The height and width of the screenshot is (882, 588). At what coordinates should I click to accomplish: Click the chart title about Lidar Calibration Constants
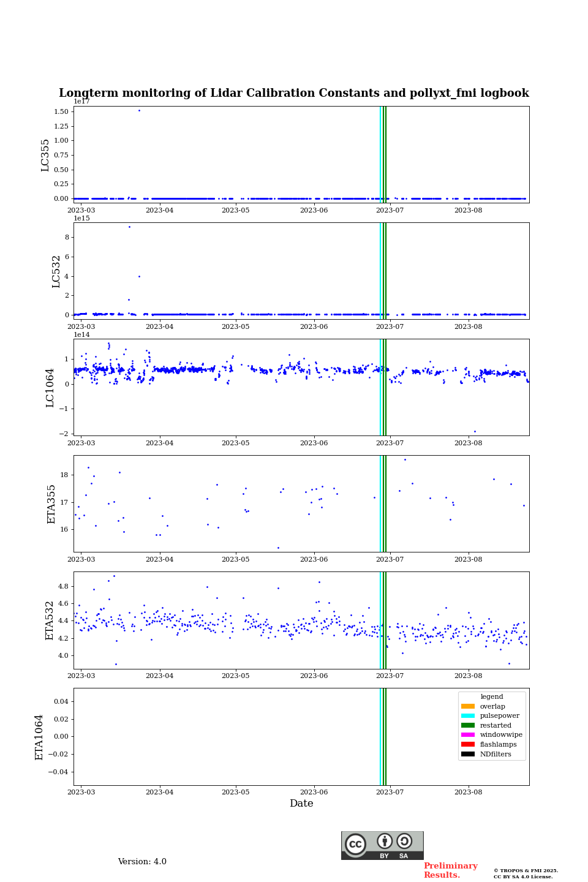(294, 93)
